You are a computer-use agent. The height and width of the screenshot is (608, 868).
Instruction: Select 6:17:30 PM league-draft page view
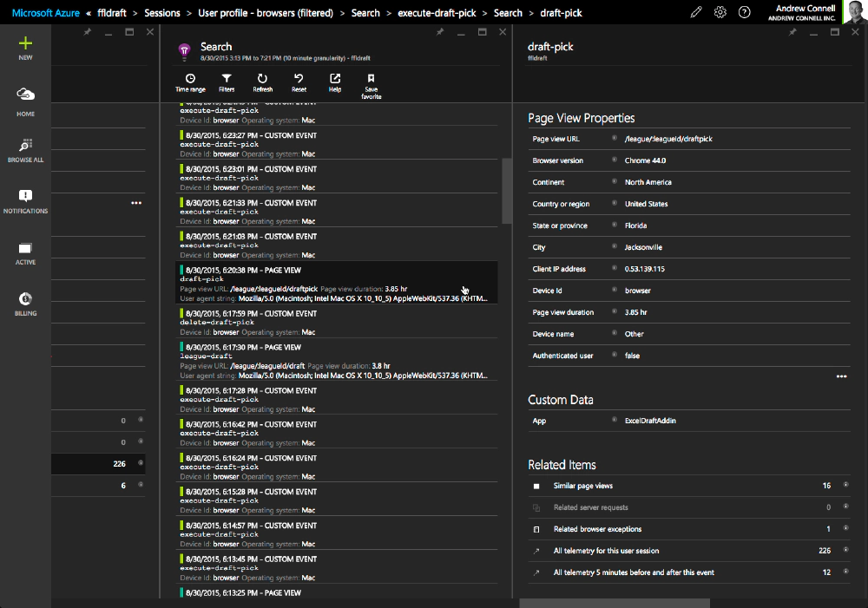coord(337,361)
